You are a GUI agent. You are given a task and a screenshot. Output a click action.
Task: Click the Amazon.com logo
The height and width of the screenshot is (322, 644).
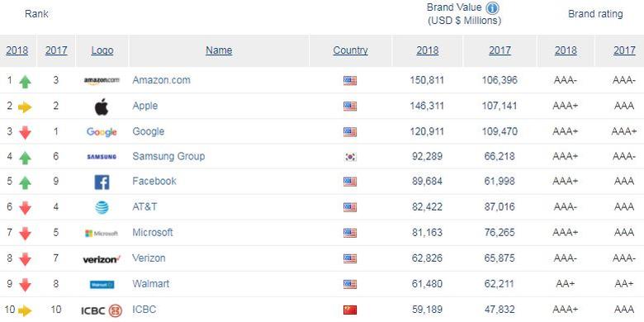pyautogui.click(x=102, y=81)
